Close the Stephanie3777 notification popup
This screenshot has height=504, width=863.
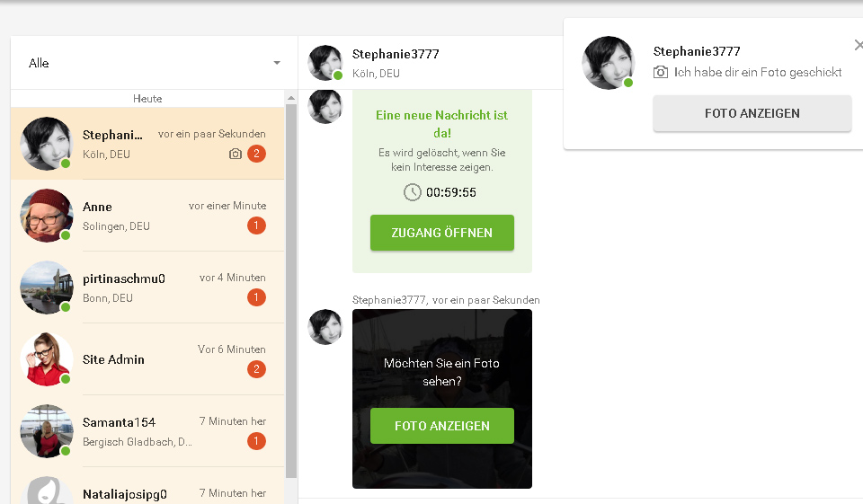(x=858, y=45)
